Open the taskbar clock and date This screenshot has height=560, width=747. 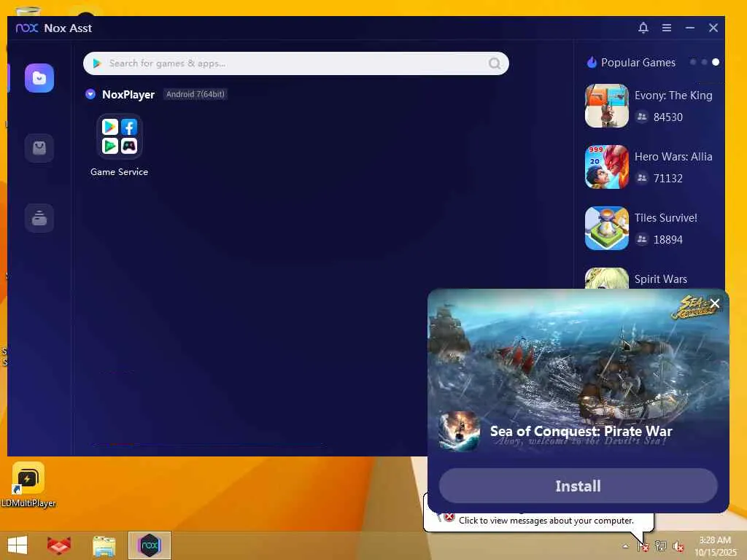[715, 546]
